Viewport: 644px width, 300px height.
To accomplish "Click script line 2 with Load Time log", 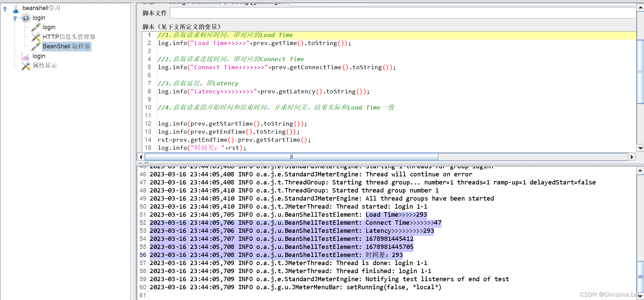I will tap(254, 43).
